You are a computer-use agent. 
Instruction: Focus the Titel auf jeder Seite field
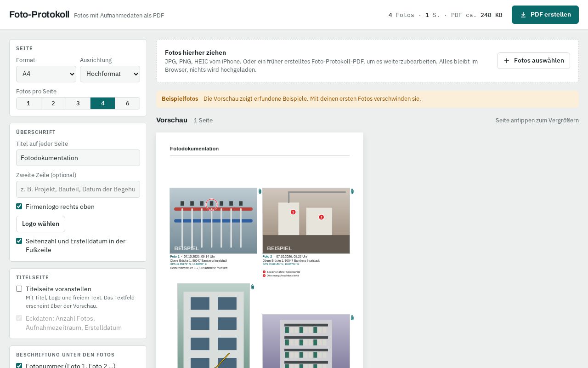(x=78, y=158)
